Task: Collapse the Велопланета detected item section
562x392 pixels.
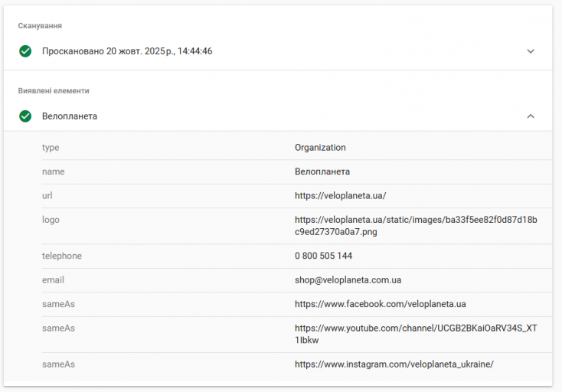Action: pos(531,116)
